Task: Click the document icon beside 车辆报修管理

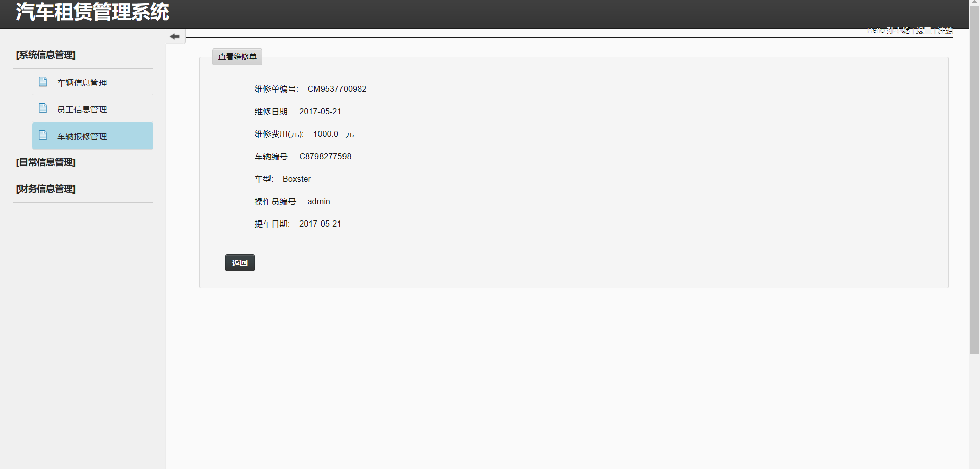Action: 43,135
